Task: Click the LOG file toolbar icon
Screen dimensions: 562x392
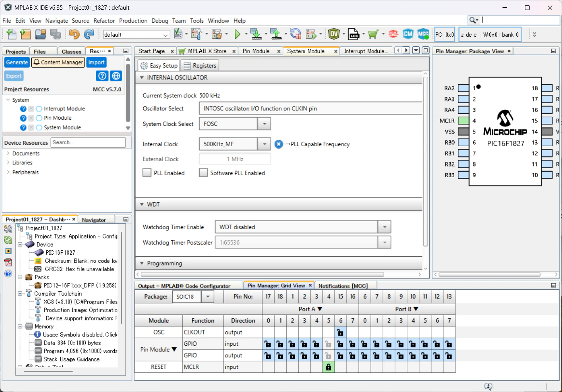Action: tap(353, 34)
